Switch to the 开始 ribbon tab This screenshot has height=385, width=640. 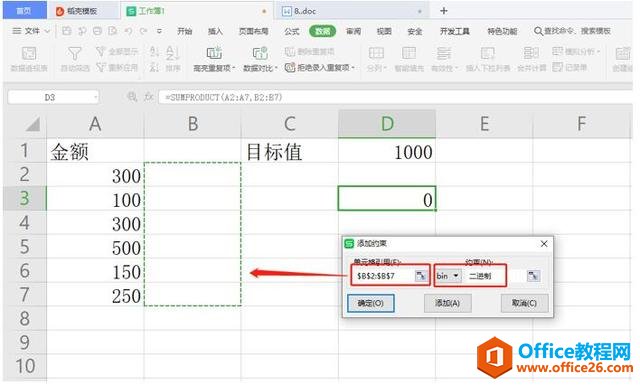[184, 31]
